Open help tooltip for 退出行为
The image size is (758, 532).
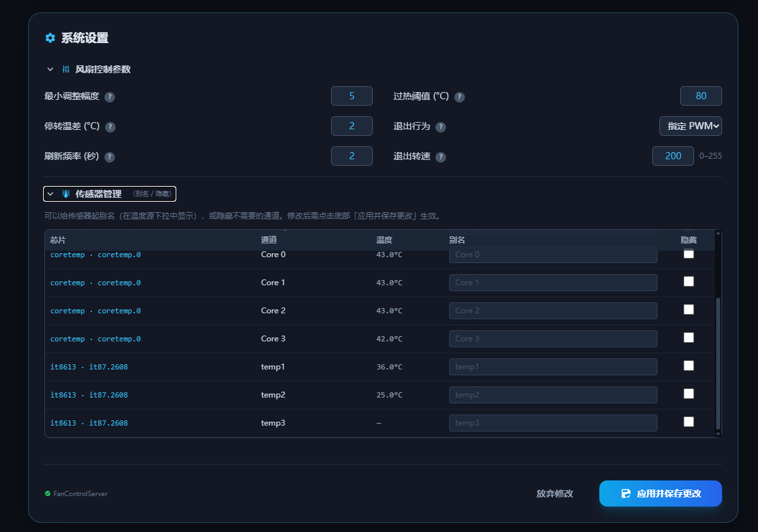coord(441,127)
